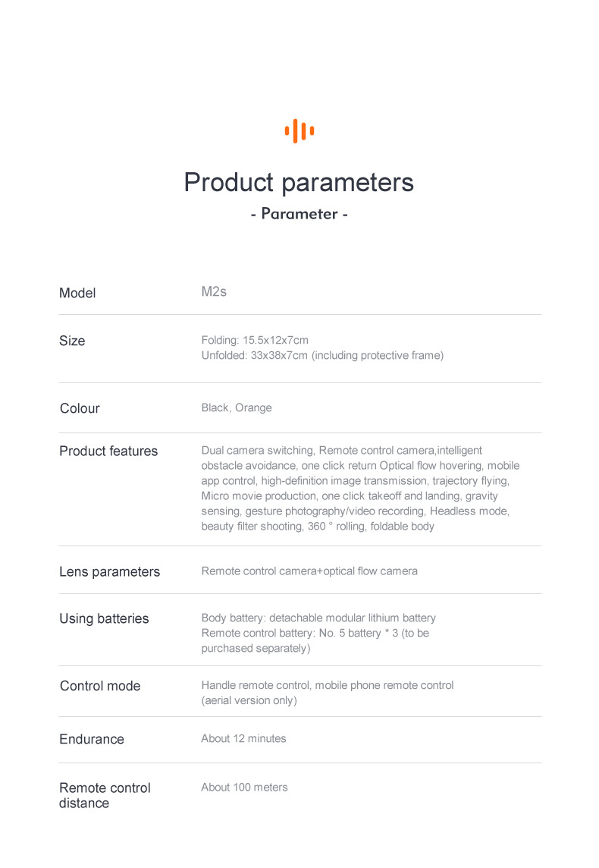Click the detachable modular lithium battery line
Image resolution: width=599 pixels, height=868 pixels.
point(318,618)
